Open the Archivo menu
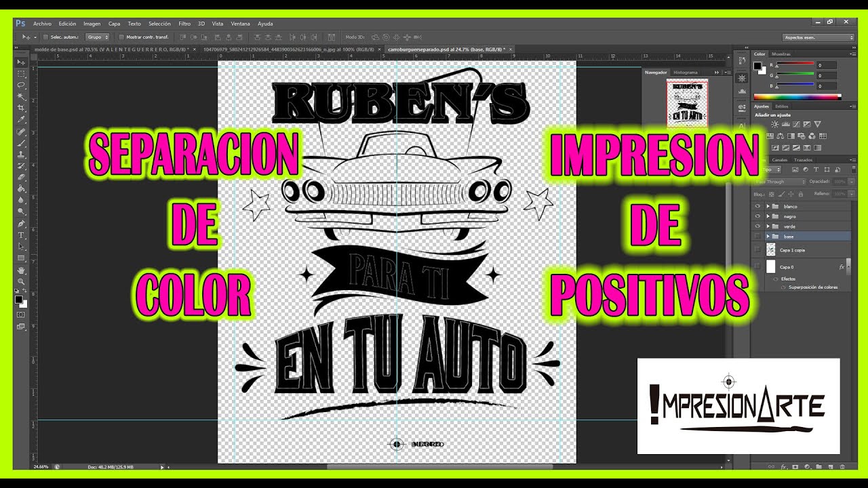868x488 pixels. coord(42,24)
